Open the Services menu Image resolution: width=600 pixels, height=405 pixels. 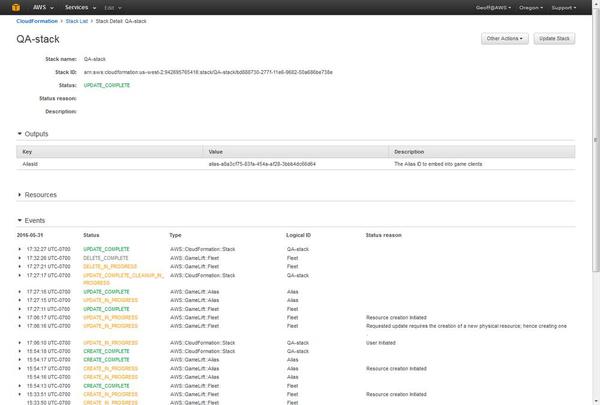80,7
